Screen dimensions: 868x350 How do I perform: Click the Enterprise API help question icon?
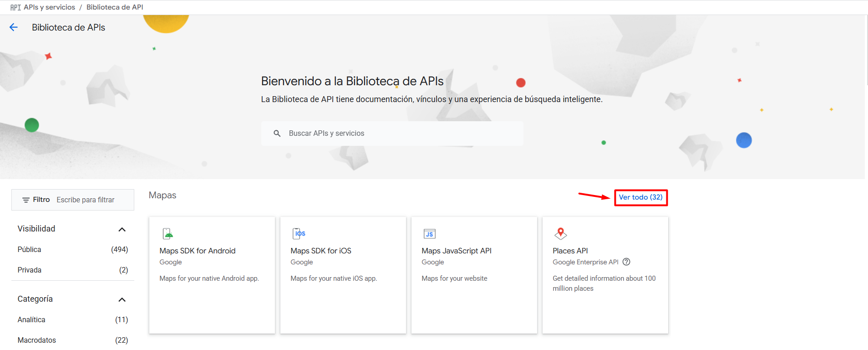click(x=626, y=262)
